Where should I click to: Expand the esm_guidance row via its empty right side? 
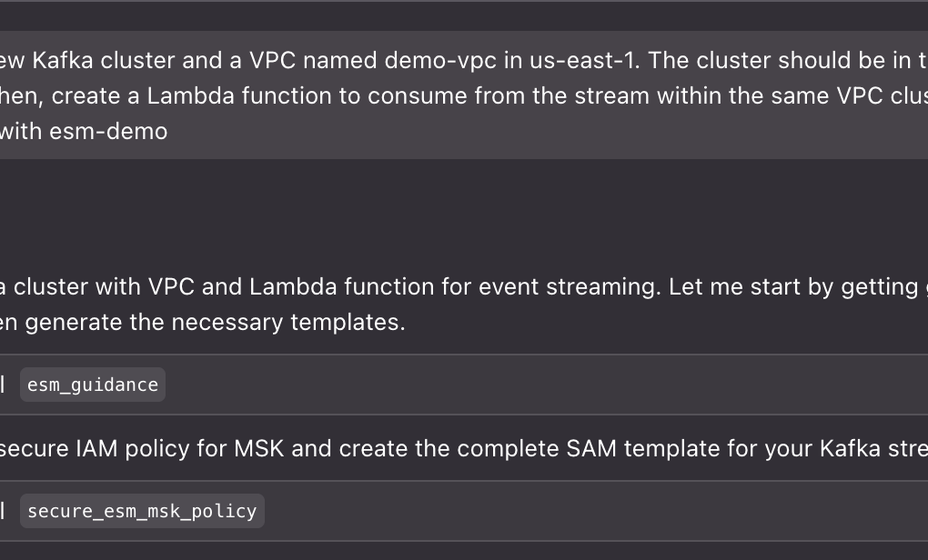pyautogui.click(x=546, y=385)
